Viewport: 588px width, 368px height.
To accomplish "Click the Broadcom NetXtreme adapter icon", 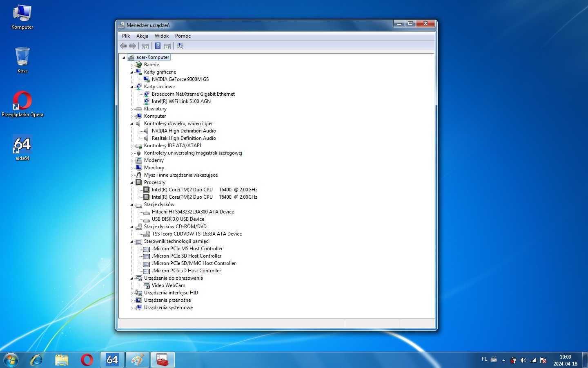I will tap(147, 94).
